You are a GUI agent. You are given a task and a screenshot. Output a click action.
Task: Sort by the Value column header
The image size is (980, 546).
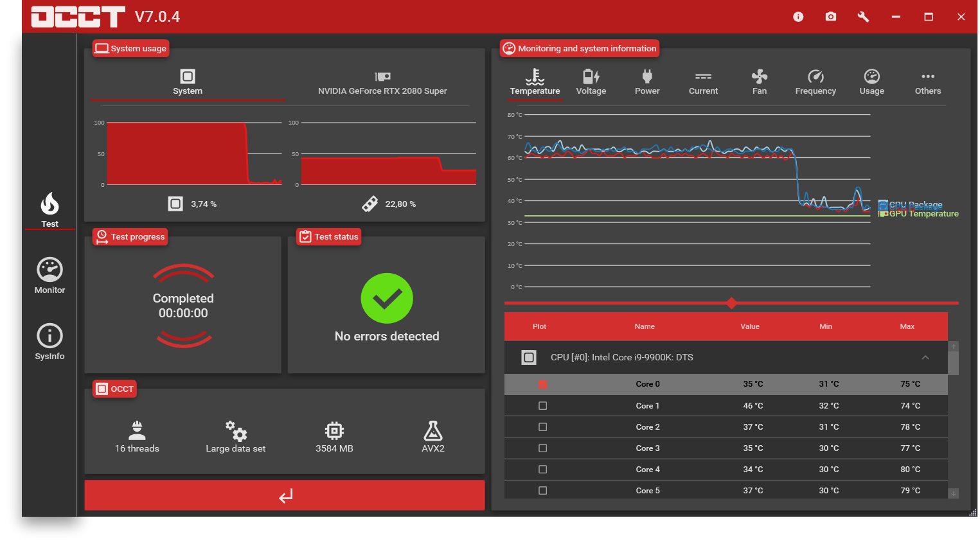pos(750,326)
